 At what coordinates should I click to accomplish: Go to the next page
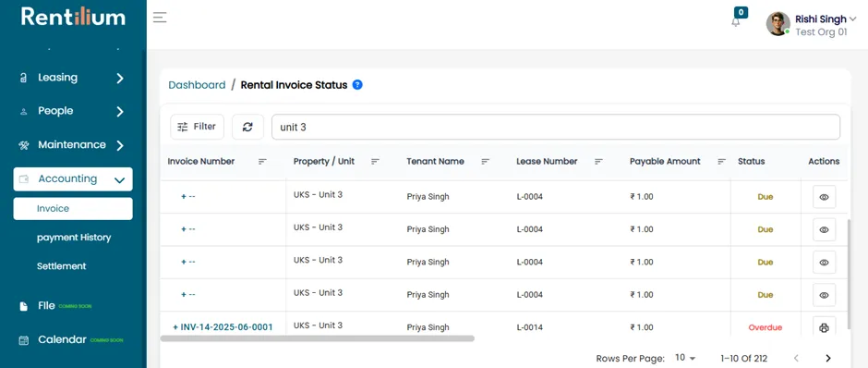(x=828, y=358)
